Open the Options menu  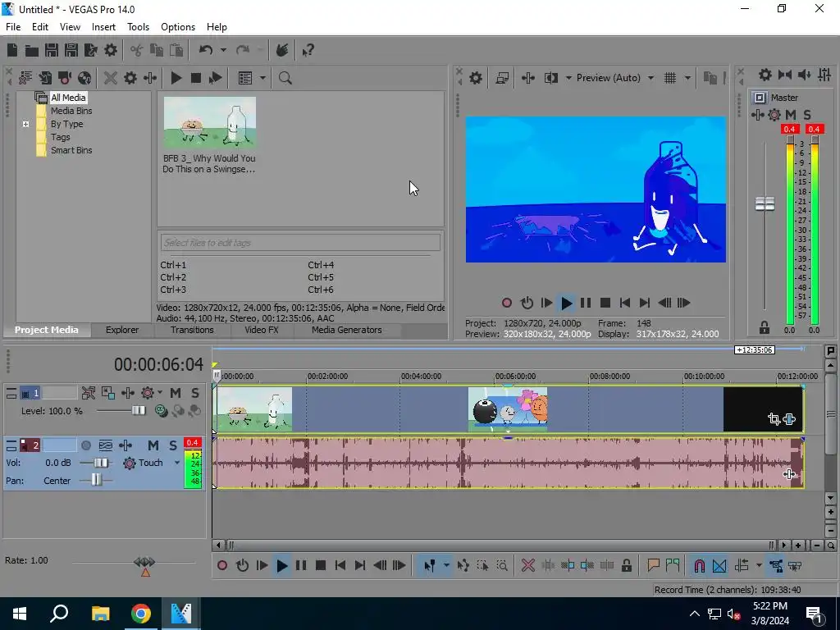point(178,27)
